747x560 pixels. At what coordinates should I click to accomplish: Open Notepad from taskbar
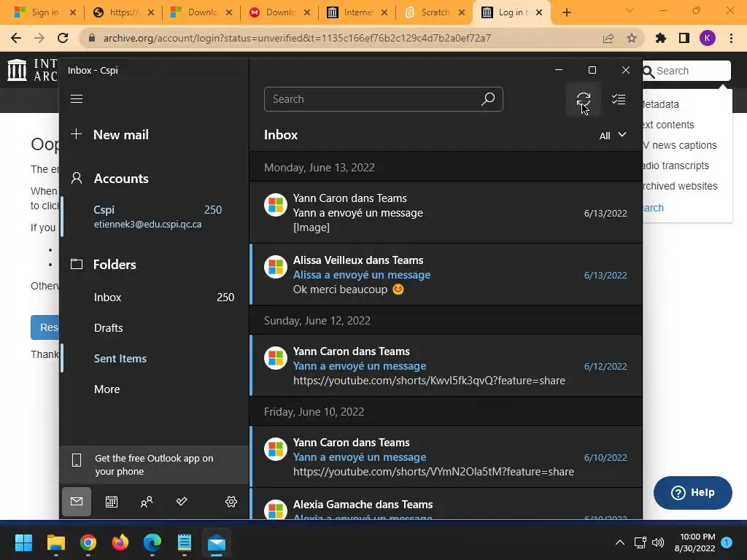click(x=185, y=542)
